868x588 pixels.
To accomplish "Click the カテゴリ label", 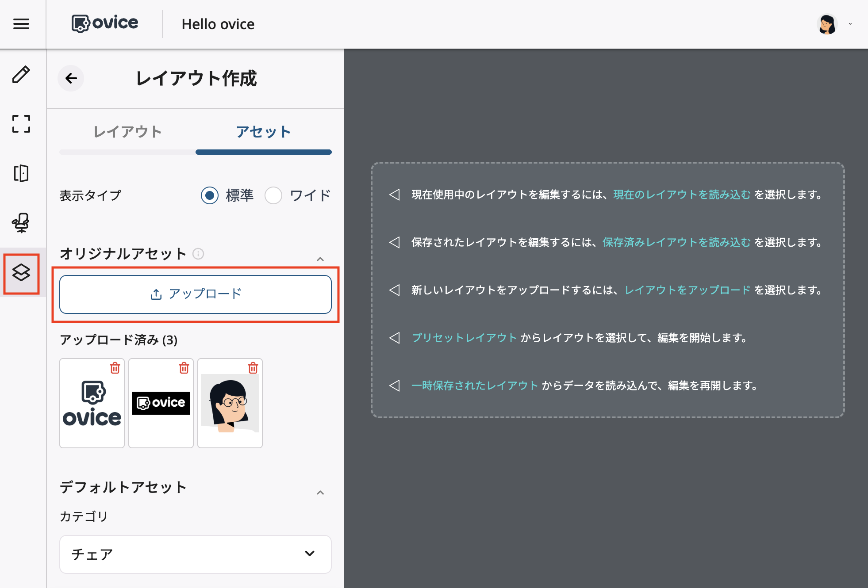I will (x=84, y=516).
